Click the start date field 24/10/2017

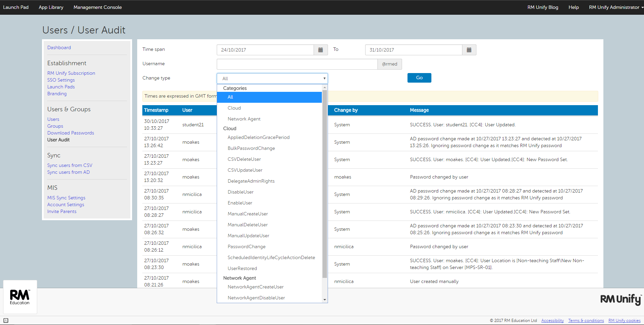[x=265, y=50]
